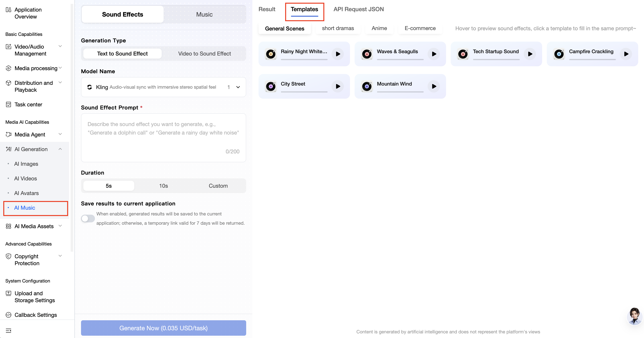Select the E-commerce category tab
This screenshot has height=338, width=644.
(x=420, y=28)
